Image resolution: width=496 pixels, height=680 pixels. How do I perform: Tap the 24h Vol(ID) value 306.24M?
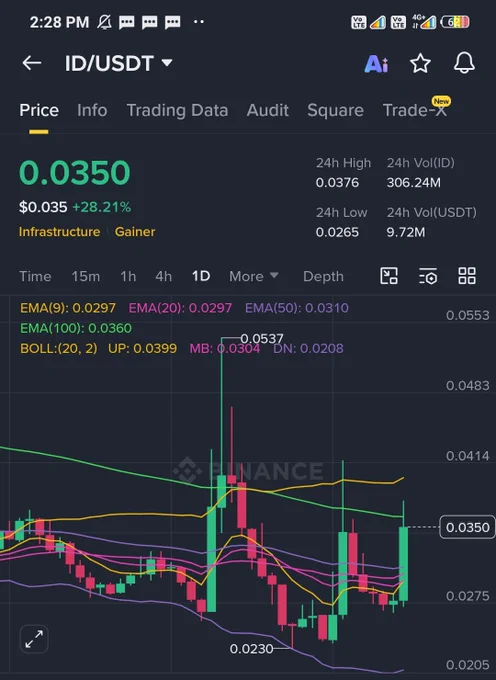coord(414,183)
